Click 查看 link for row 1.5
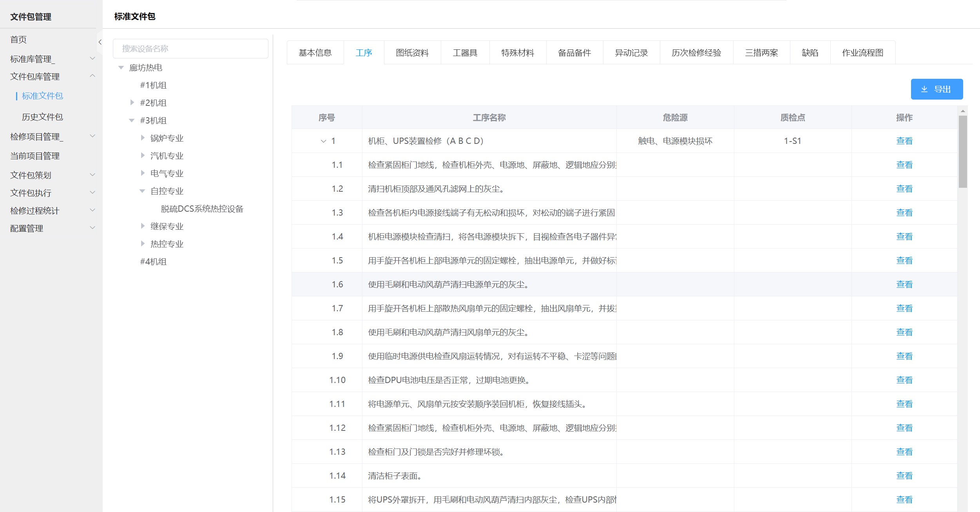The image size is (980, 512). [x=904, y=260]
